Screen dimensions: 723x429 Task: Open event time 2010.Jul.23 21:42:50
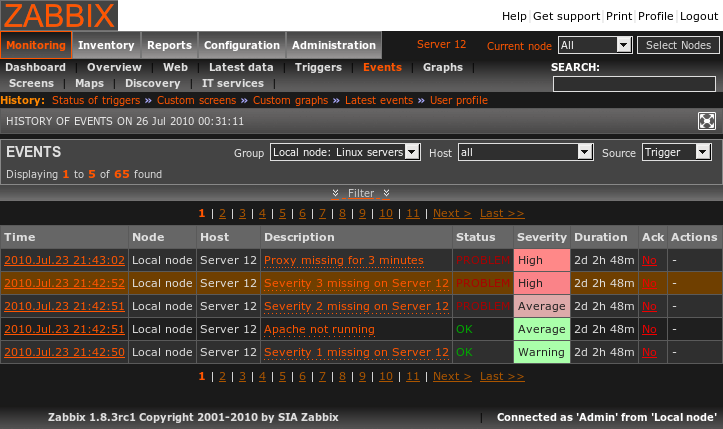click(65, 352)
